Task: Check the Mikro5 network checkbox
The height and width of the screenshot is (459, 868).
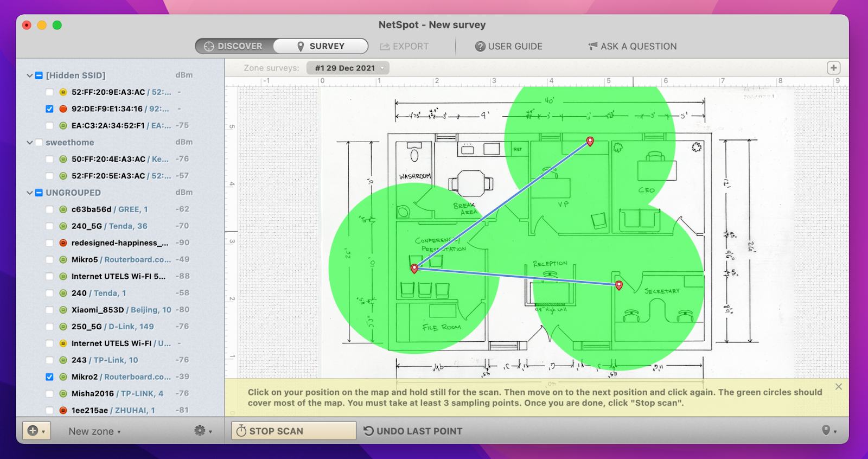Action: pyautogui.click(x=49, y=260)
